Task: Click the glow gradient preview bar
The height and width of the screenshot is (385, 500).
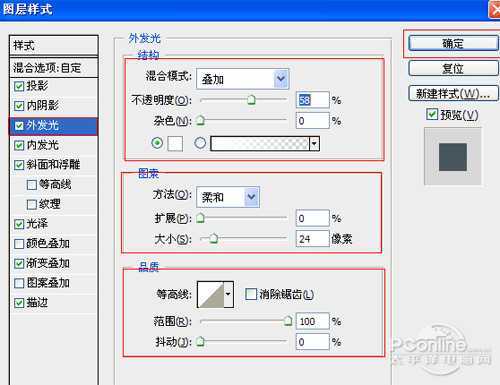Action: pos(260,144)
